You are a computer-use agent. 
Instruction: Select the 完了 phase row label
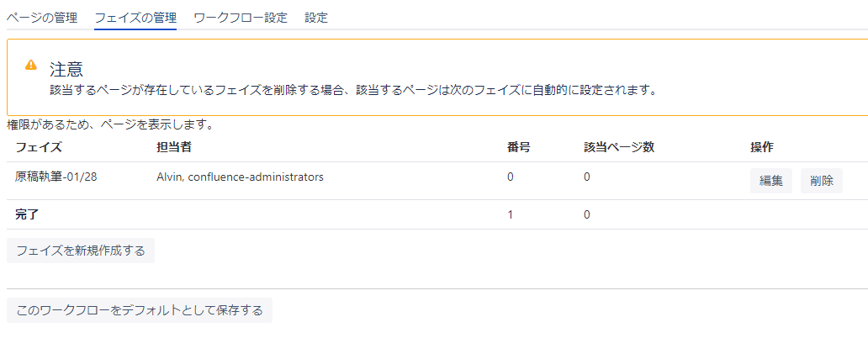(28, 214)
